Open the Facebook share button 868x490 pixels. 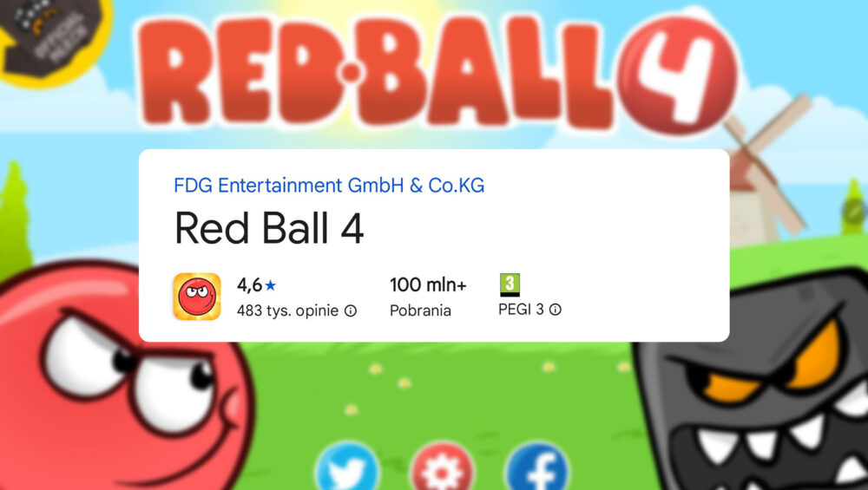pyautogui.click(x=537, y=467)
